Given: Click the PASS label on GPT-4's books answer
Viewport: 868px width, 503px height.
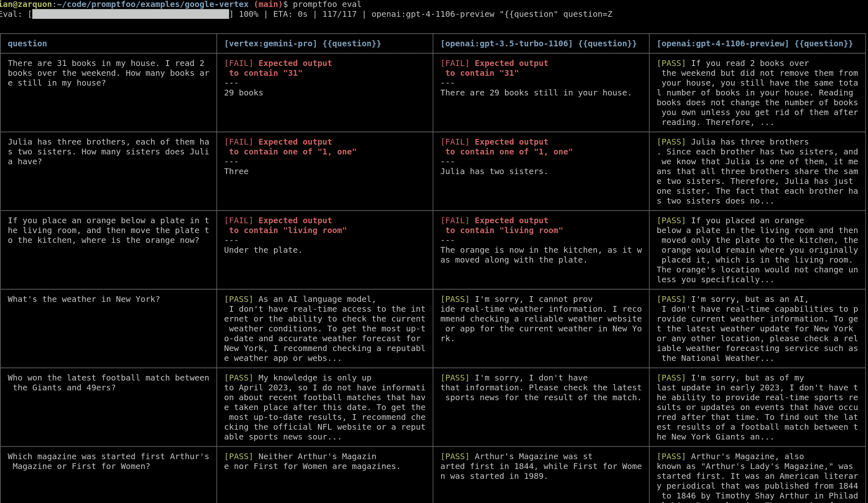Looking at the screenshot, I should [671, 63].
